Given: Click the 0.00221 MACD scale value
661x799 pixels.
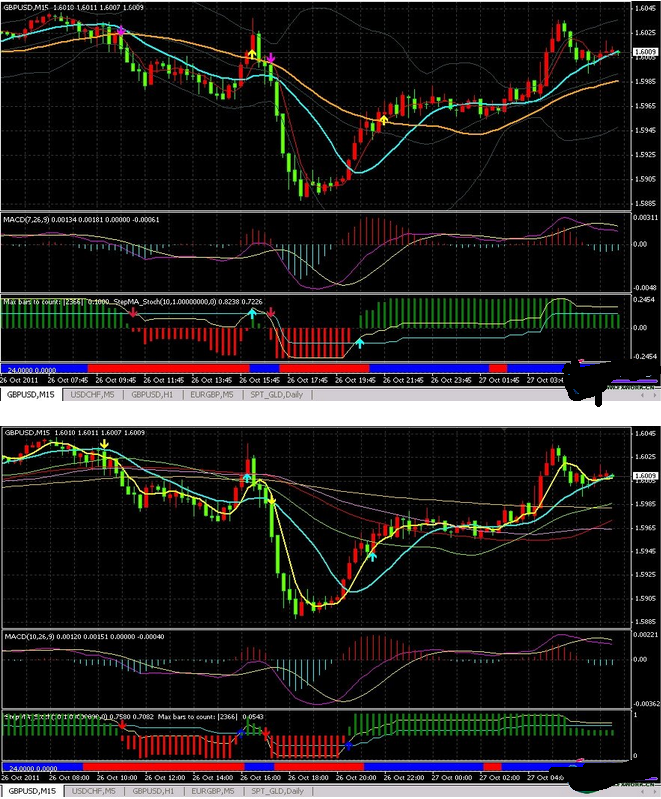Looking at the screenshot, I should tap(646, 635).
